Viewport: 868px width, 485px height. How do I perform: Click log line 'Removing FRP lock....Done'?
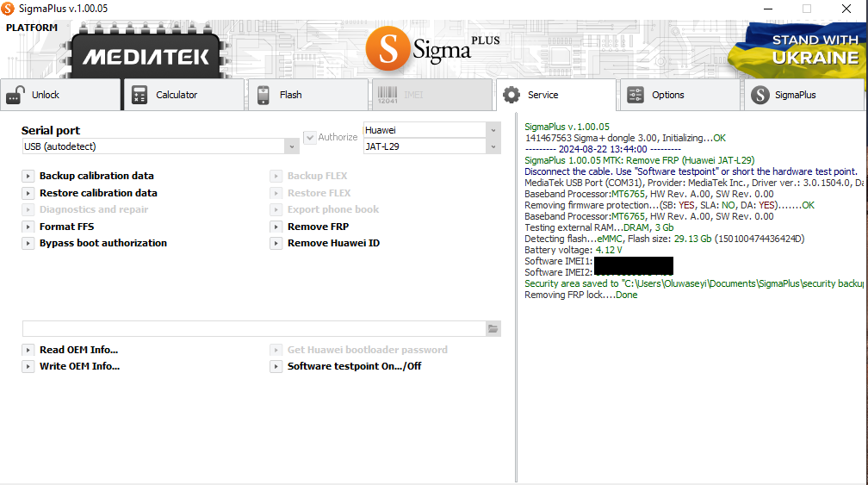point(580,295)
